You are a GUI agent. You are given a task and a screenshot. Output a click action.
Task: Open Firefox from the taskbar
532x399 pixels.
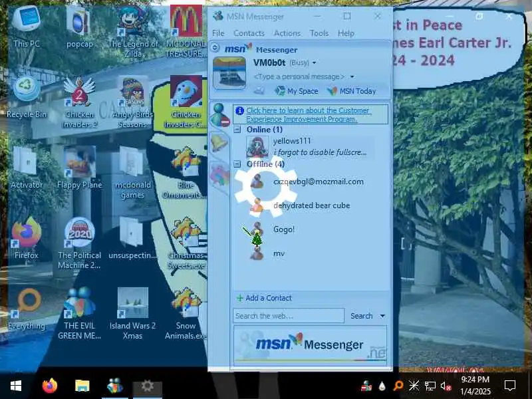pos(50,386)
